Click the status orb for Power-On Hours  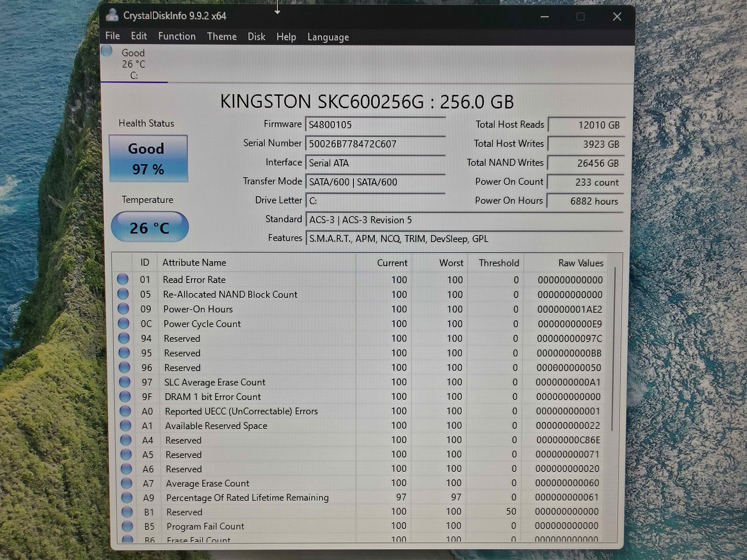(123, 308)
